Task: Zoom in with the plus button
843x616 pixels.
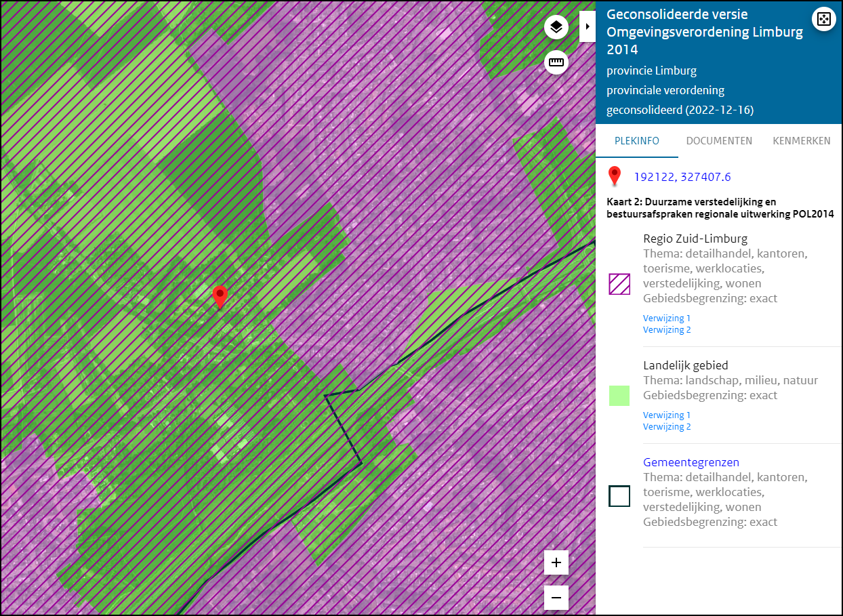Action: [x=556, y=562]
